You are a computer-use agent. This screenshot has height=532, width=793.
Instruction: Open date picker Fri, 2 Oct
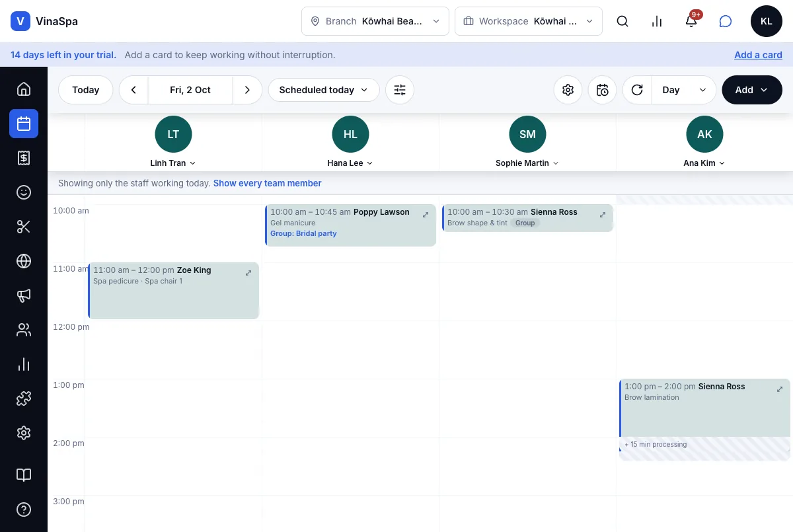click(x=190, y=90)
